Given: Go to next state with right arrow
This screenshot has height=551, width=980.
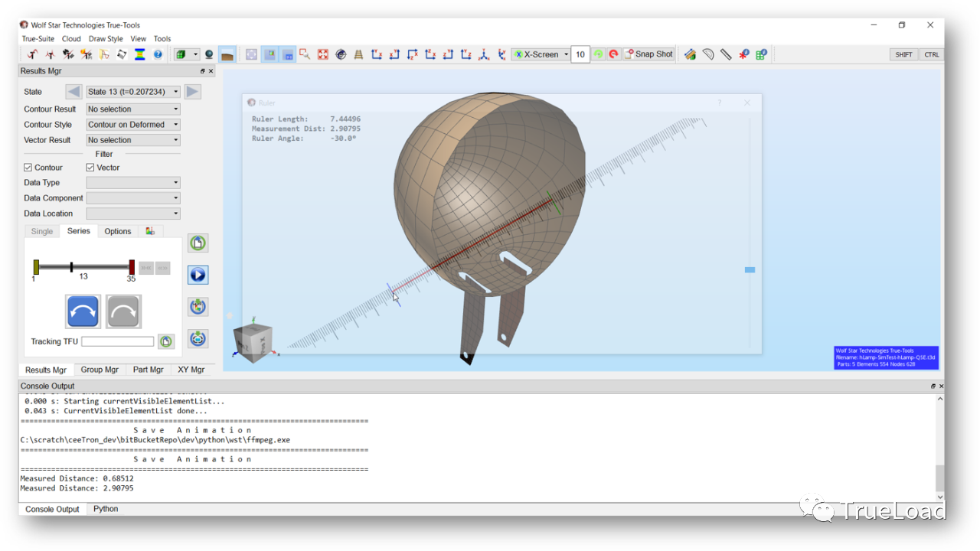Looking at the screenshot, I should (192, 92).
